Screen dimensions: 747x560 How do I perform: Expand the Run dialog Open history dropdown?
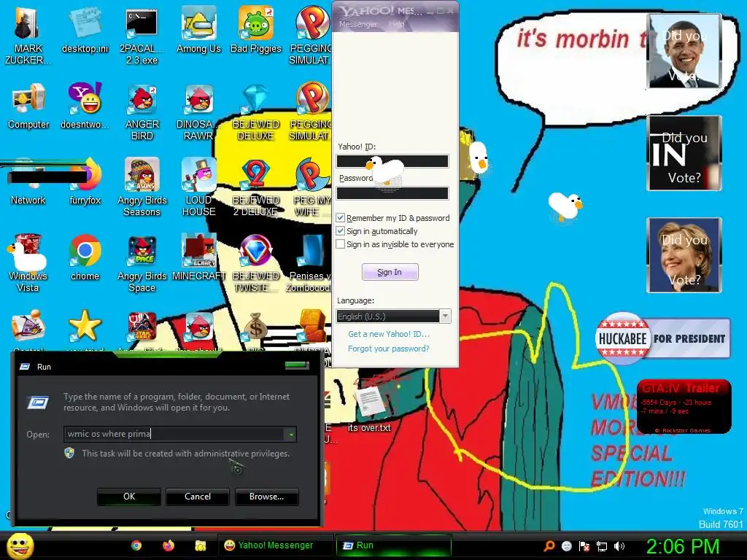coord(290,434)
